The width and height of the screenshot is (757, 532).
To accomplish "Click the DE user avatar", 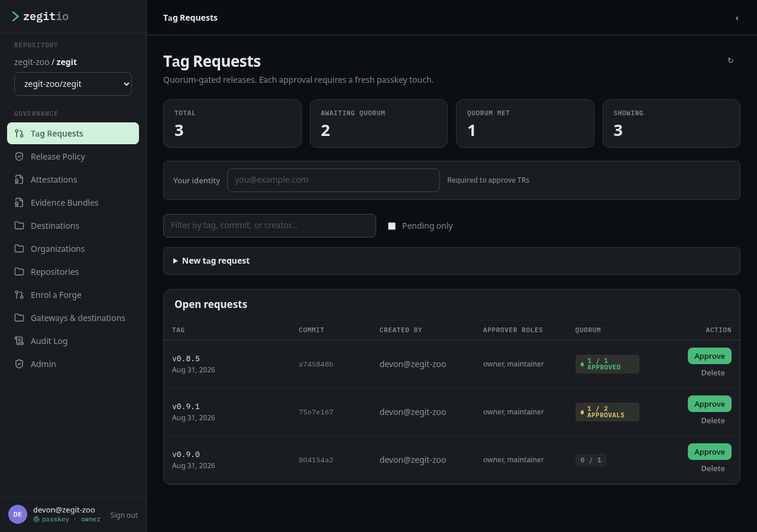I will (18, 514).
